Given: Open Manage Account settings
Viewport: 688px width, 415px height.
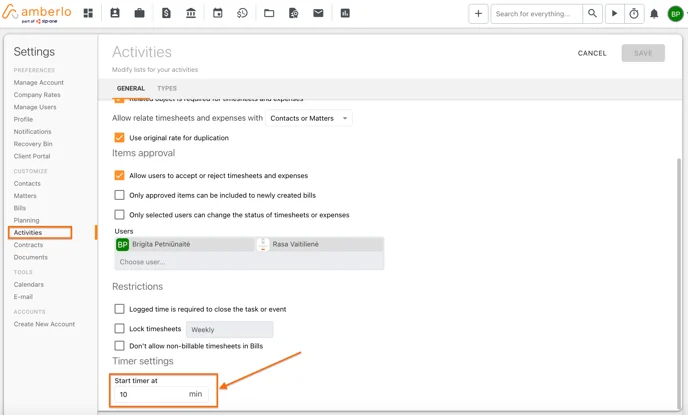Looking at the screenshot, I should (39, 82).
